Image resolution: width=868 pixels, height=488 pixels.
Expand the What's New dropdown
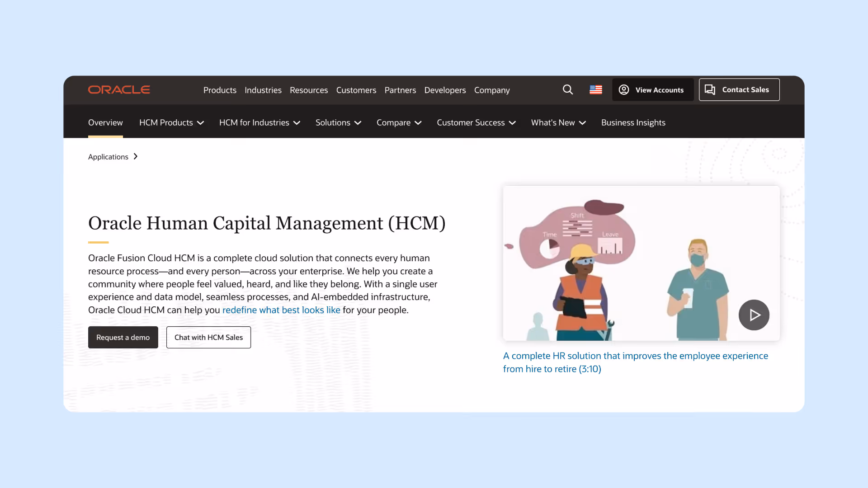[558, 122]
